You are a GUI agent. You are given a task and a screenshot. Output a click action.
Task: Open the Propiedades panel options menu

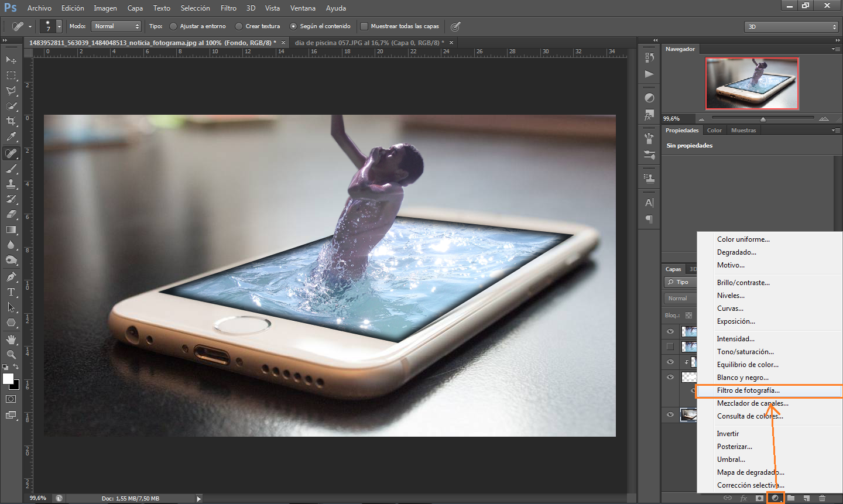836,131
